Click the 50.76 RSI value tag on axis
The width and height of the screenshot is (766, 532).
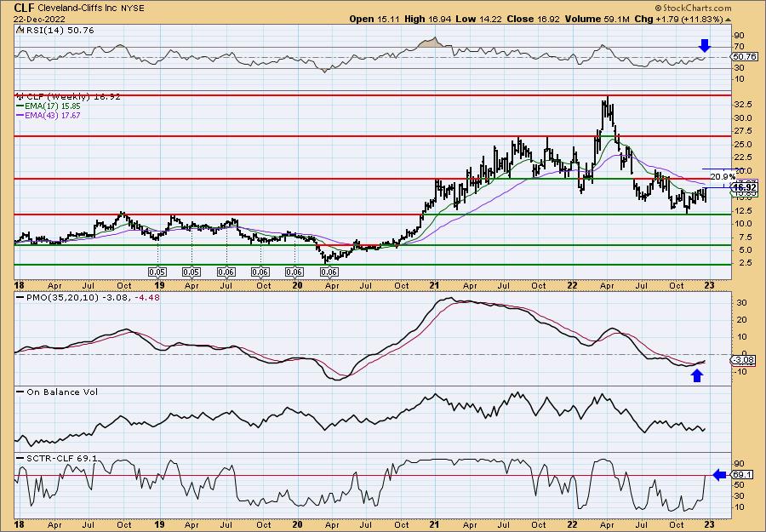tap(743, 57)
